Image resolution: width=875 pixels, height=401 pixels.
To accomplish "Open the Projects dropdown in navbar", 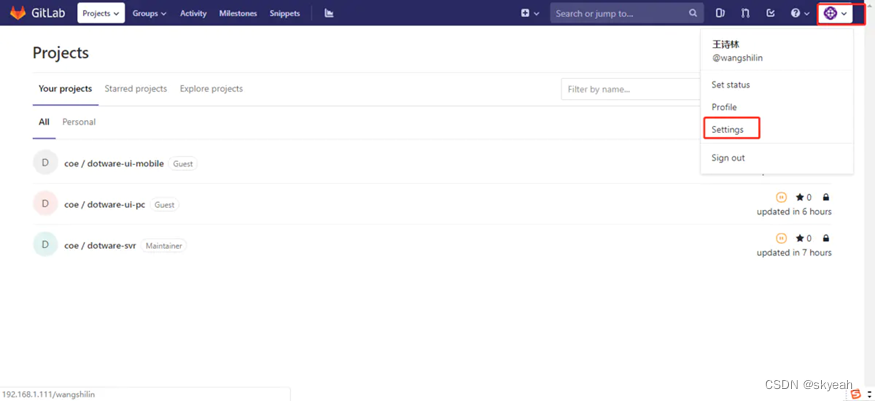I will click(101, 13).
